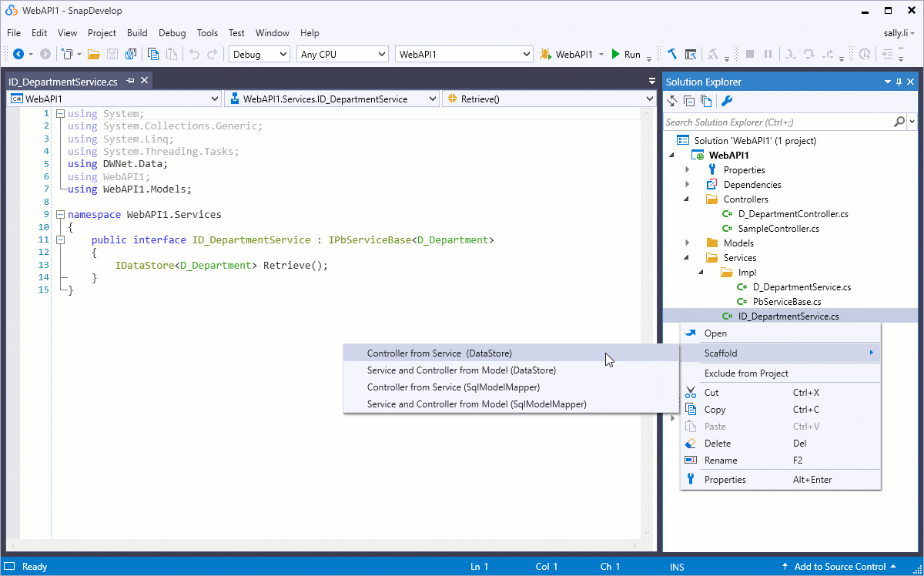Choose Exclude from Project
Screen dimensions: 924x576
[781, 373]
